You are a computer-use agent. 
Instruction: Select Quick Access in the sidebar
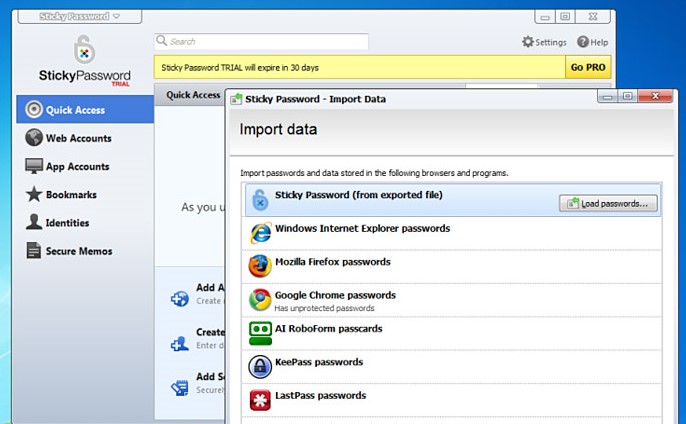[85, 109]
